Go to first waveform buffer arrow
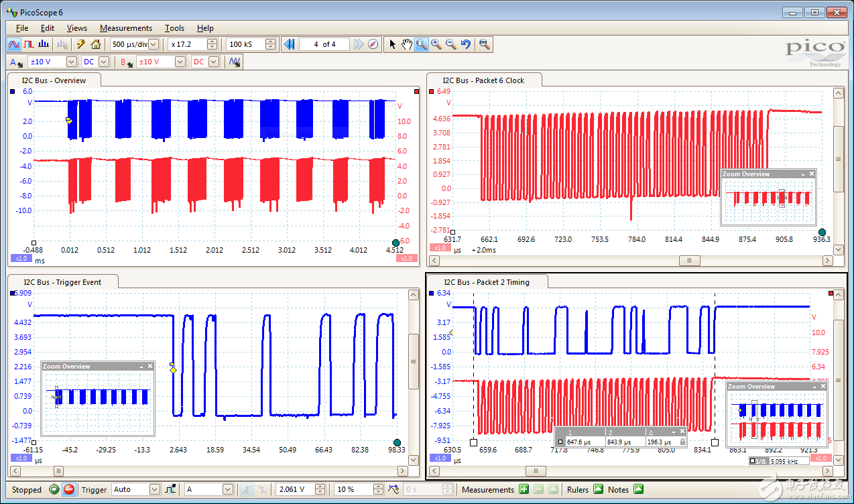Viewport: 854px width, 504px height. click(289, 44)
